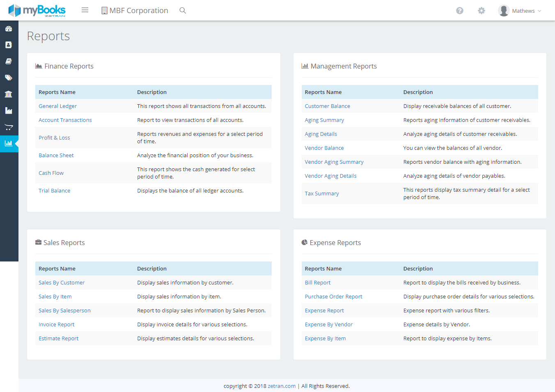Click the contacts address book sidebar icon
Image resolution: width=555 pixels, height=392 pixels.
coord(9,45)
